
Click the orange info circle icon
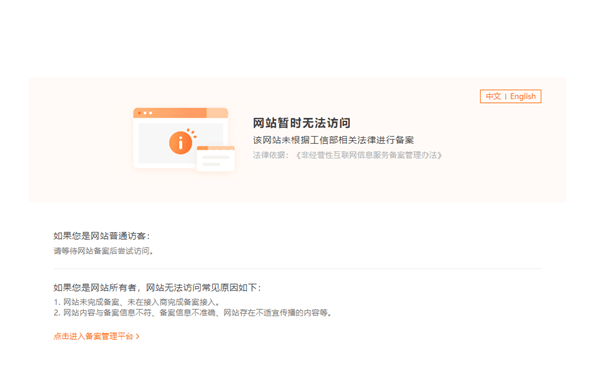click(x=181, y=143)
